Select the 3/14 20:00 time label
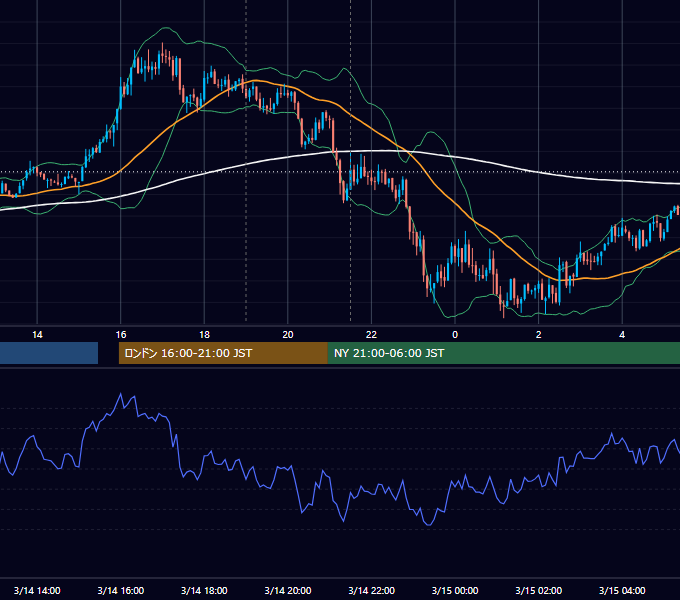680x600 pixels. coord(288,590)
